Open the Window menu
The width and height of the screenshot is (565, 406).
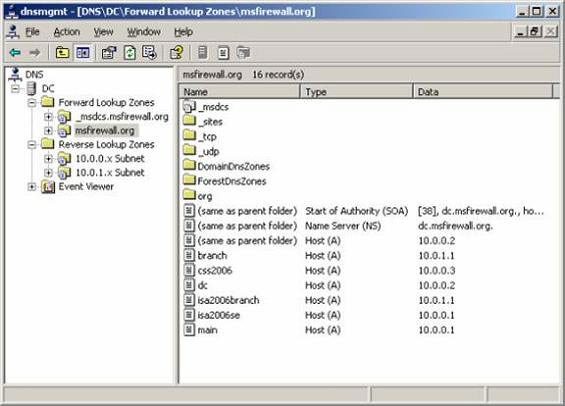144,32
